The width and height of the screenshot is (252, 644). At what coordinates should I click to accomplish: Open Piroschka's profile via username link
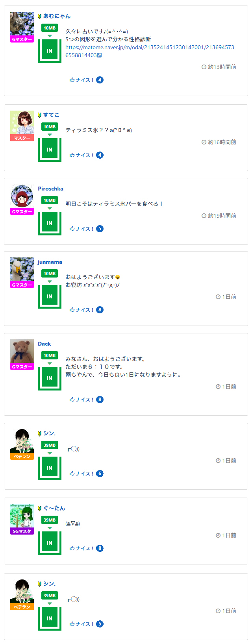50,189
